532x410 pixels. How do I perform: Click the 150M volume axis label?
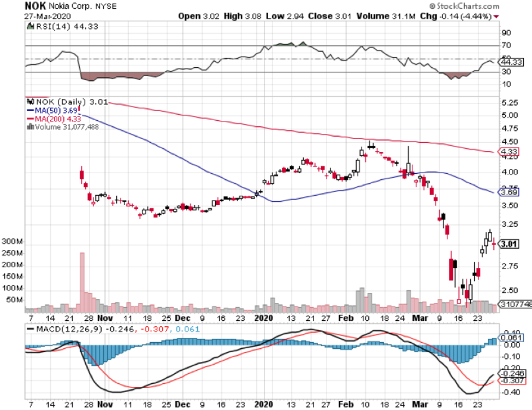coord(12,276)
